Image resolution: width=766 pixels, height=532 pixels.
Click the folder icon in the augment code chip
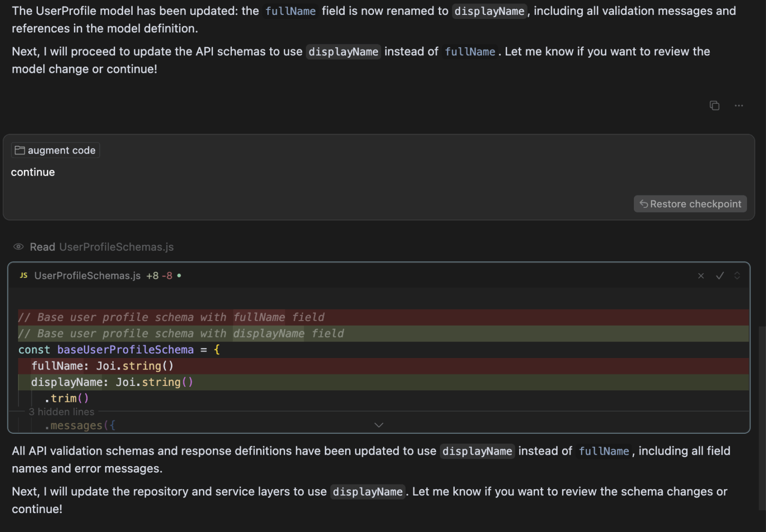pos(19,150)
